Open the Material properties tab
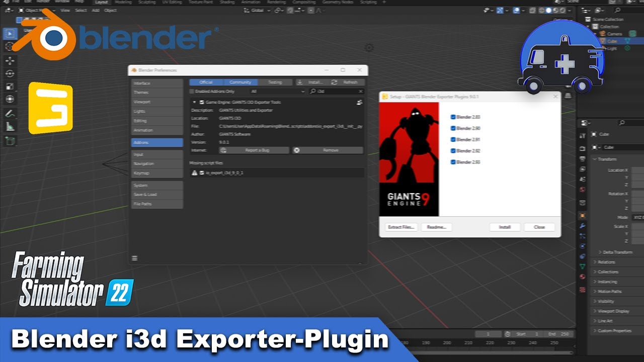Screen dimensions: 644x362 [583, 277]
